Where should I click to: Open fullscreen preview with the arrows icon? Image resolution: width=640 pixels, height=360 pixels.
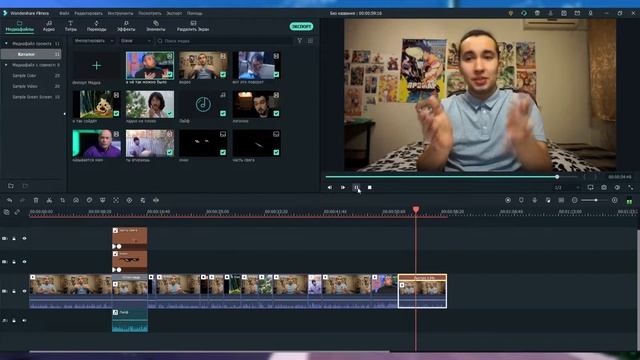[631, 187]
